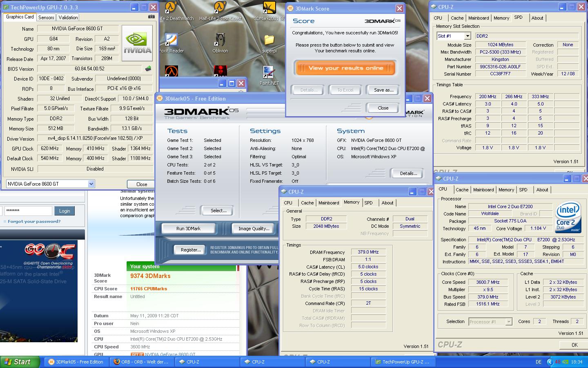Open Mainboard tab in top CPU-Z window
Image resolution: width=588 pixels, height=368 pixels.
[479, 18]
